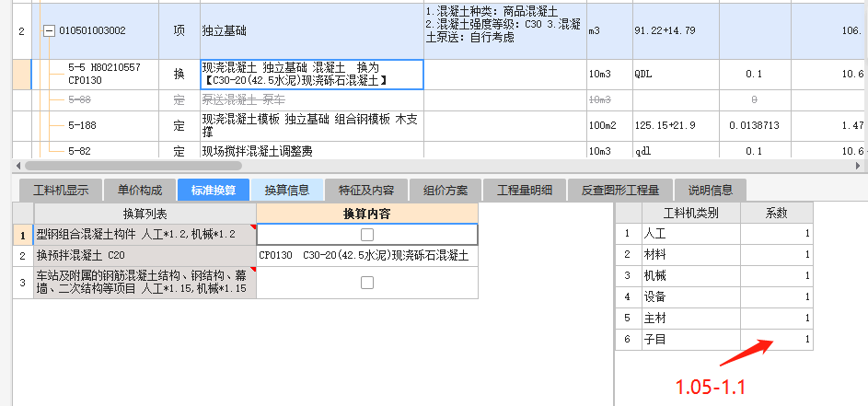
Task: Edit the 人工 coefficient cell
Action: tap(777, 234)
